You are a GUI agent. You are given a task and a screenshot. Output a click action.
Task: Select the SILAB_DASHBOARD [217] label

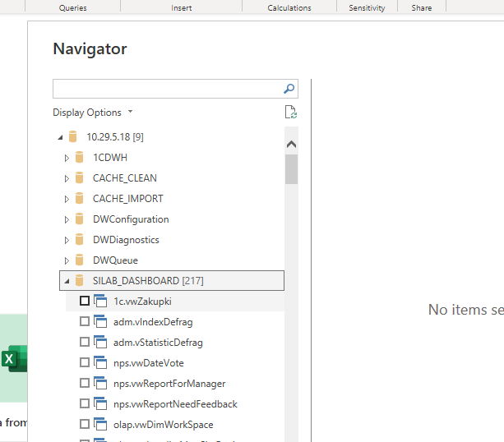pyautogui.click(x=148, y=281)
